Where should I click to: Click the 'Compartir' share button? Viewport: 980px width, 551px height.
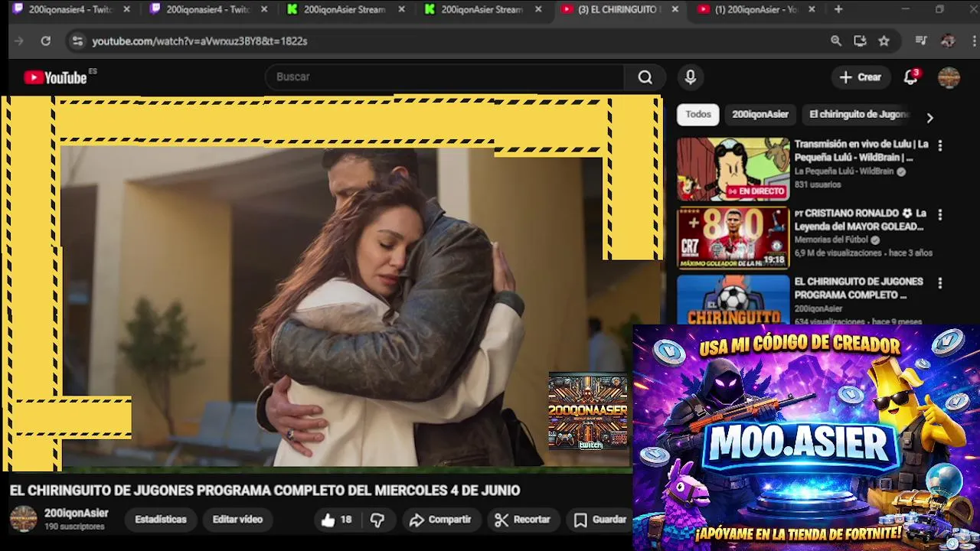[x=439, y=520]
